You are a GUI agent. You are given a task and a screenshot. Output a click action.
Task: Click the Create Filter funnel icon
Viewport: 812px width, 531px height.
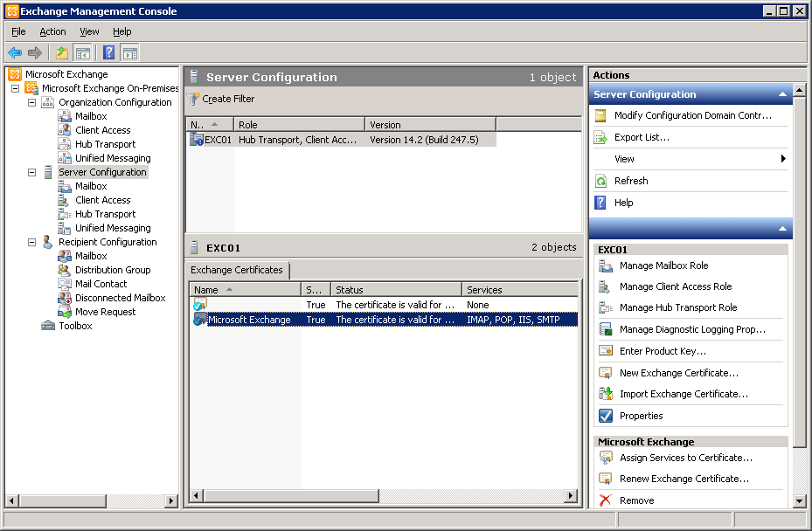pyautogui.click(x=193, y=99)
